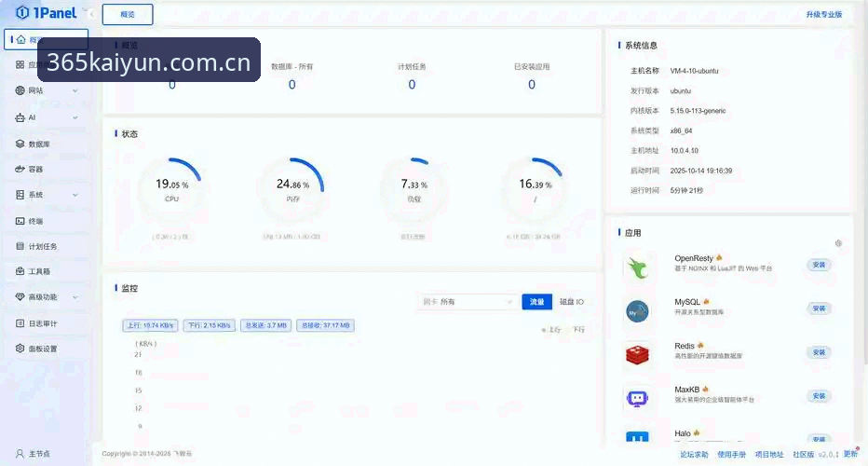This screenshot has width=868, height=466.
Task: Switch monitor to 磁盘 IO
Action: (571, 302)
